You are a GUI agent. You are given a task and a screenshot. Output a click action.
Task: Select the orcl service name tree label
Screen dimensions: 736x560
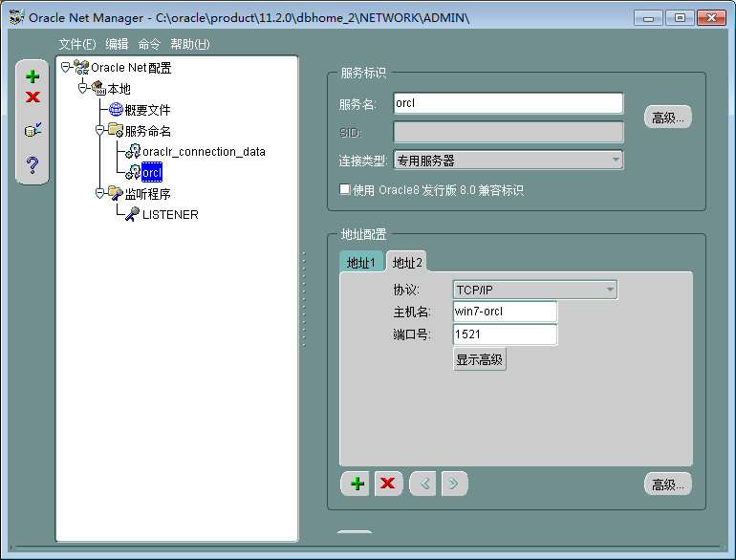click(152, 172)
